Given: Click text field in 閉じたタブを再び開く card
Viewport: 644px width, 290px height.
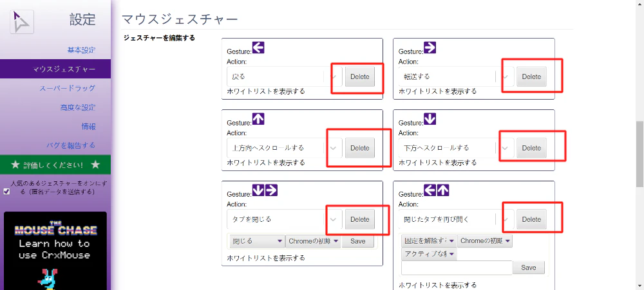Looking at the screenshot, I should tap(457, 267).
